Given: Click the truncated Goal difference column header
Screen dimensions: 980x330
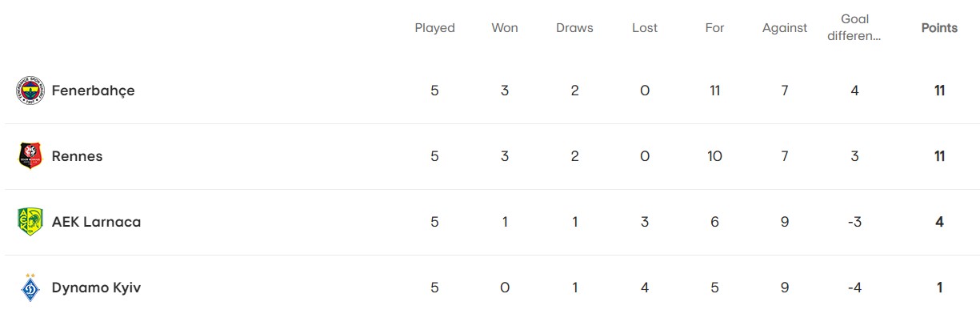Looking at the screenshot, I should click(x=854, y=28).
